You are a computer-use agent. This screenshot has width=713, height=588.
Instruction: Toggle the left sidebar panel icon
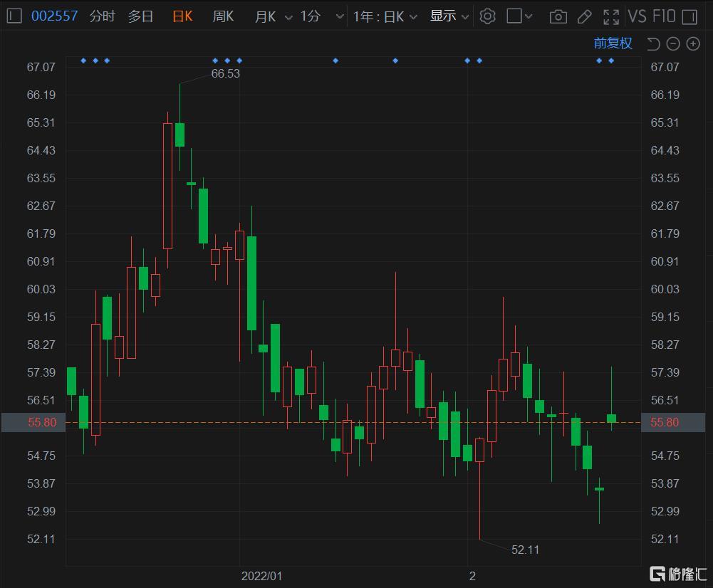pos(14,16)
